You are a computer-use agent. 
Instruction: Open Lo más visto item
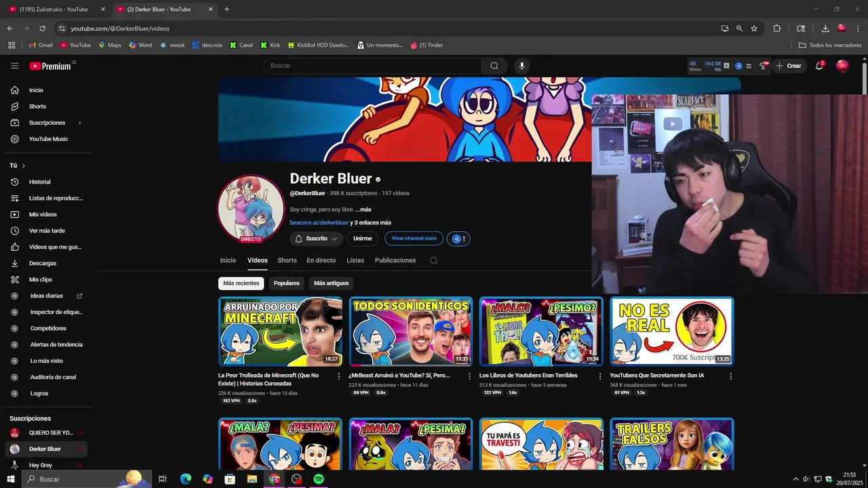pyautogui.click(x=47, y=361)
